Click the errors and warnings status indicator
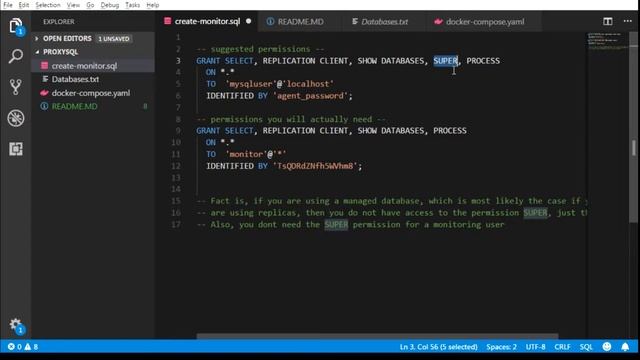The image size is (640, 360). click(x=23, y=347)
